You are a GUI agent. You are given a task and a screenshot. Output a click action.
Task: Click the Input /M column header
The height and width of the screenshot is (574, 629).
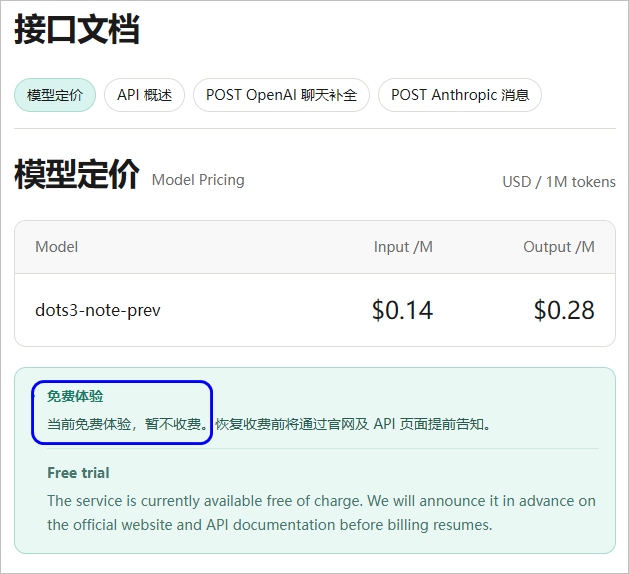point(403,247)
